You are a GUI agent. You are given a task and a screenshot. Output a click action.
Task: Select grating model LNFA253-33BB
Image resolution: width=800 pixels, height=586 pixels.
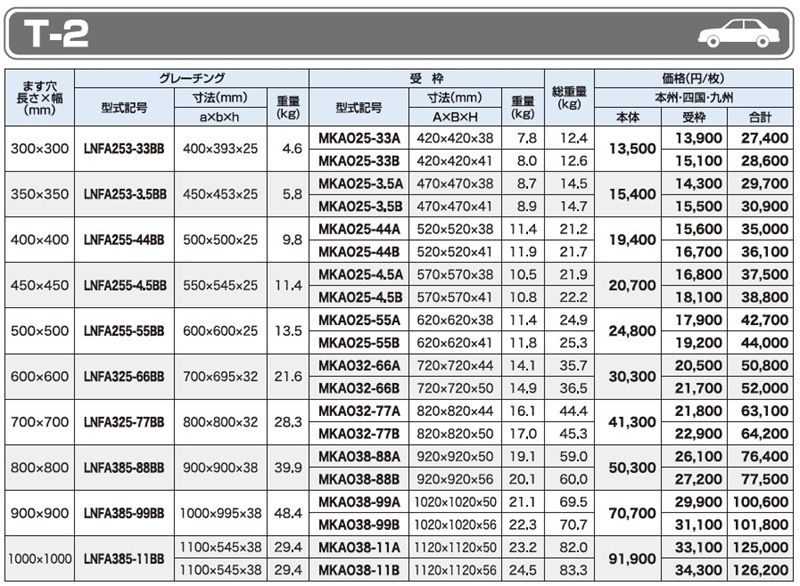click(x=124, y=149)
